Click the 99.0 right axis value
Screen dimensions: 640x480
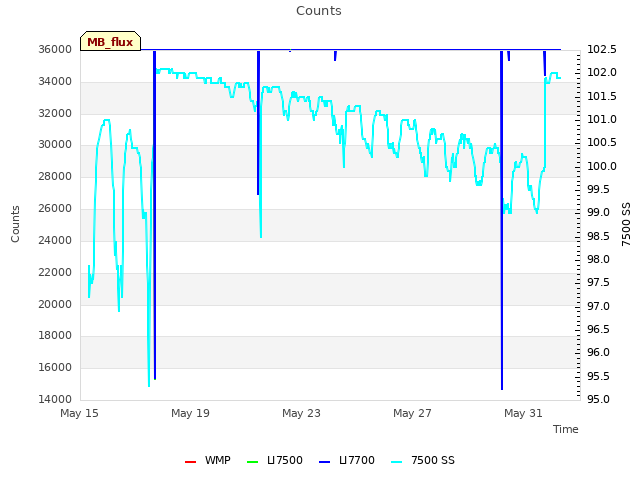coord(598,213)
